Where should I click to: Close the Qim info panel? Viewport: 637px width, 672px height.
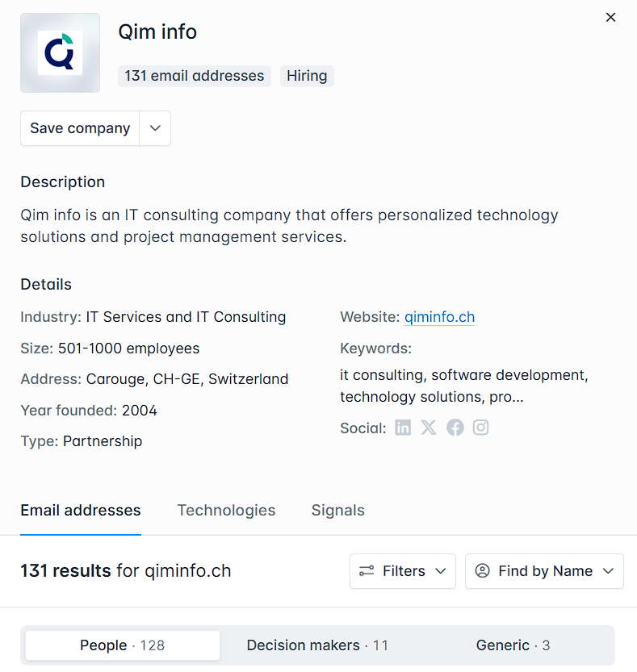(611, 17)
